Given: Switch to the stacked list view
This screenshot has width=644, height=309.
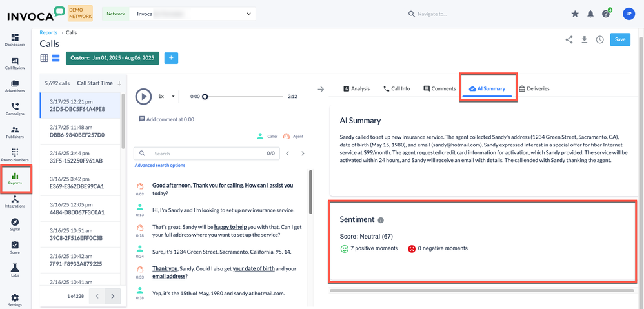Looking at the screenshot, I should tap(55, 58).
